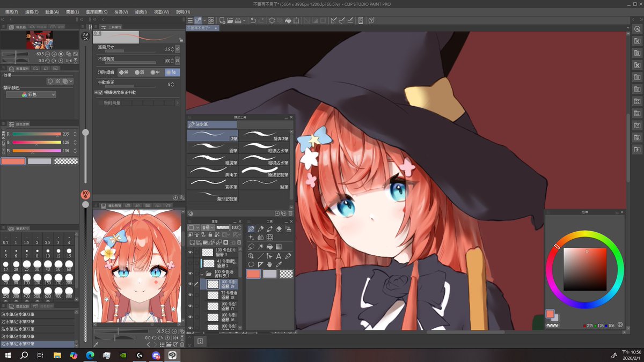Select the G筆 sub tool
The image size is (644, 362).
coord(213,136)
